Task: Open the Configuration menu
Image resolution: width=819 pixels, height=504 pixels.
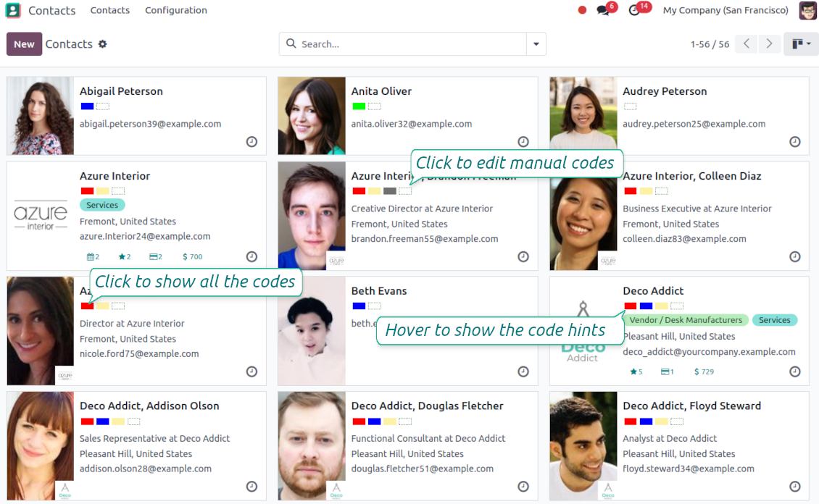Action: [176, 10]
